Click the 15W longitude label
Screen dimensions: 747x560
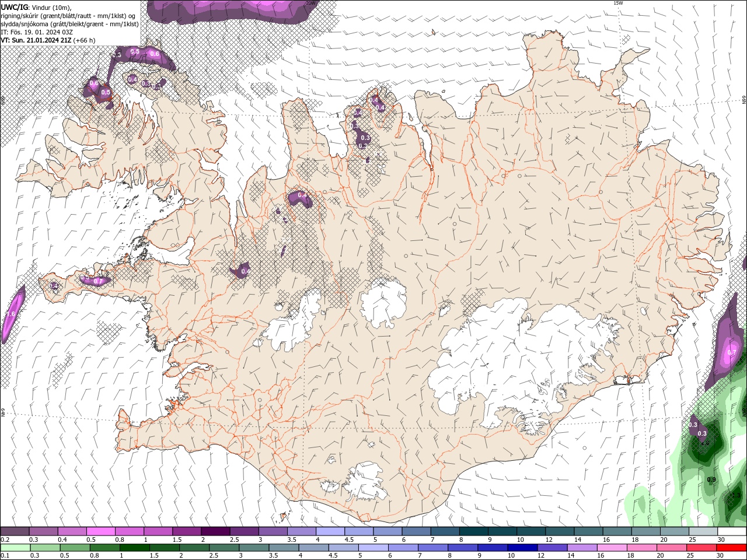pos(618,3)
